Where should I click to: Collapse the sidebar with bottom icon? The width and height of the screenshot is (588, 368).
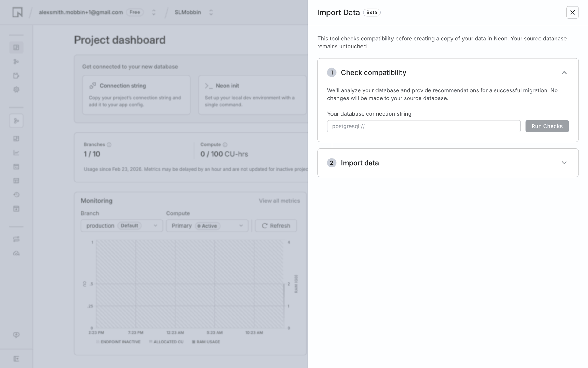(16, 359)
